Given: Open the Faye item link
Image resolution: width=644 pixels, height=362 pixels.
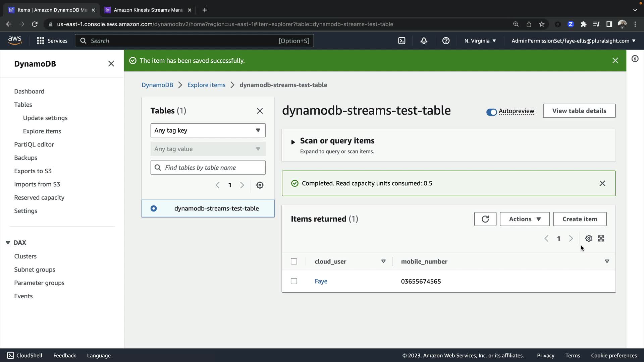Looking at the screenshot, I should tap(321, 281).
